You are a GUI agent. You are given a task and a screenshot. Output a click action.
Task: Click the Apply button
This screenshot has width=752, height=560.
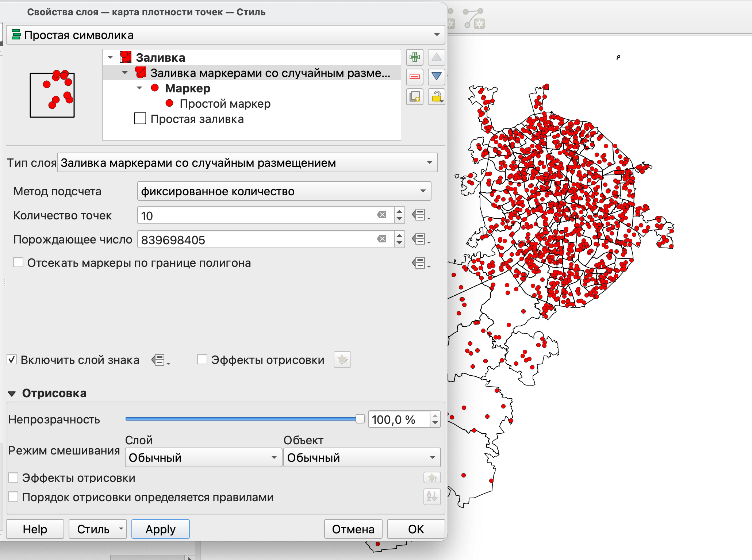click(160, 529)
